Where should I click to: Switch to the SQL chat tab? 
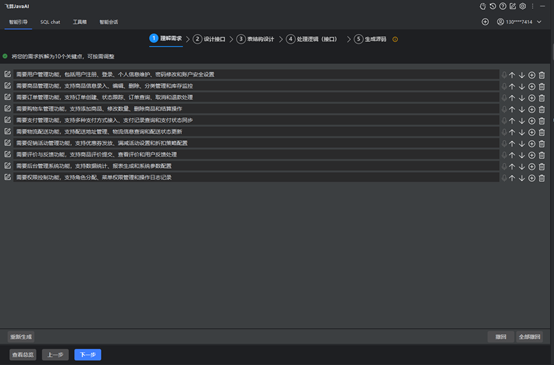click(x=50, y=22)
